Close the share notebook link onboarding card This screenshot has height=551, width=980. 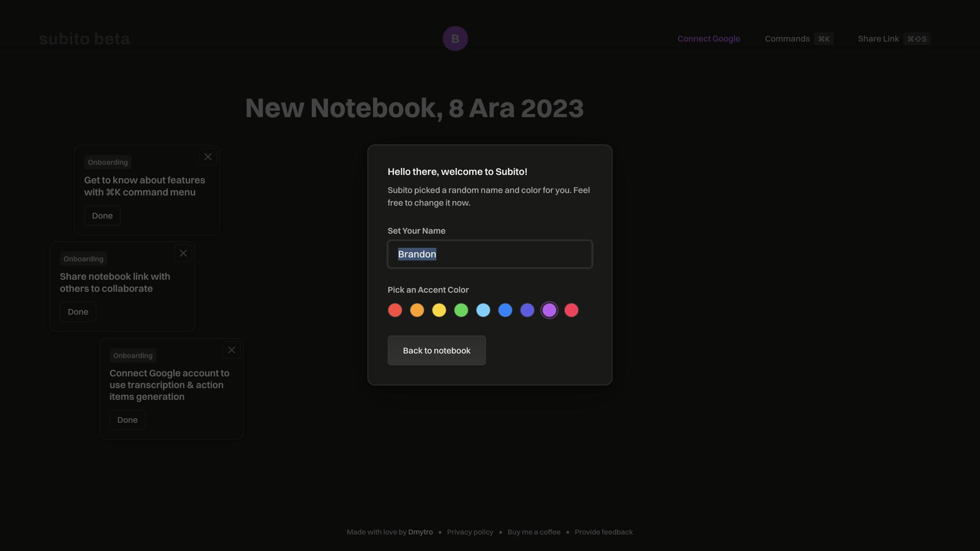183,254
